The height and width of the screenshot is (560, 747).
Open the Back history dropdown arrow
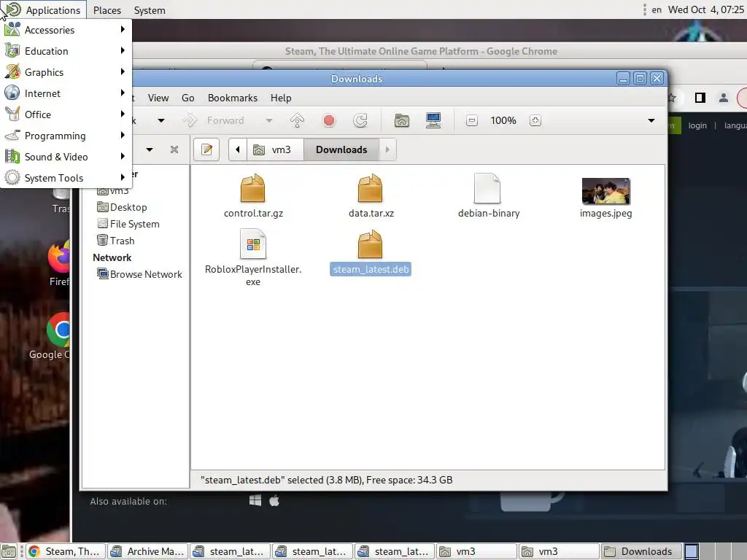point(161,120)
